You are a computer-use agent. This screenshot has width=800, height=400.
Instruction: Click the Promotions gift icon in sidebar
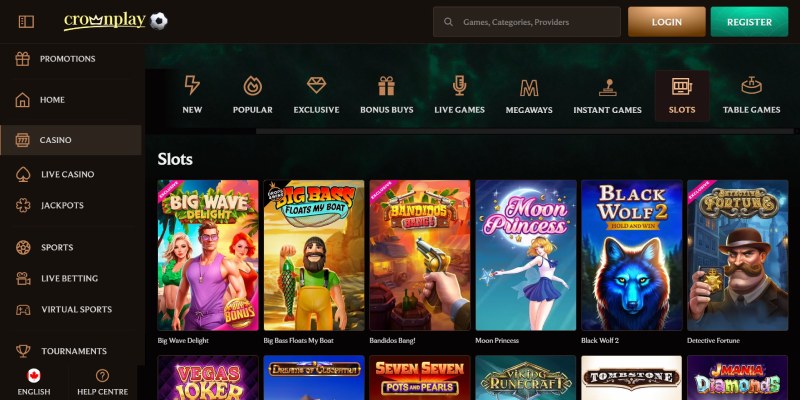click(x=22, y=59)
